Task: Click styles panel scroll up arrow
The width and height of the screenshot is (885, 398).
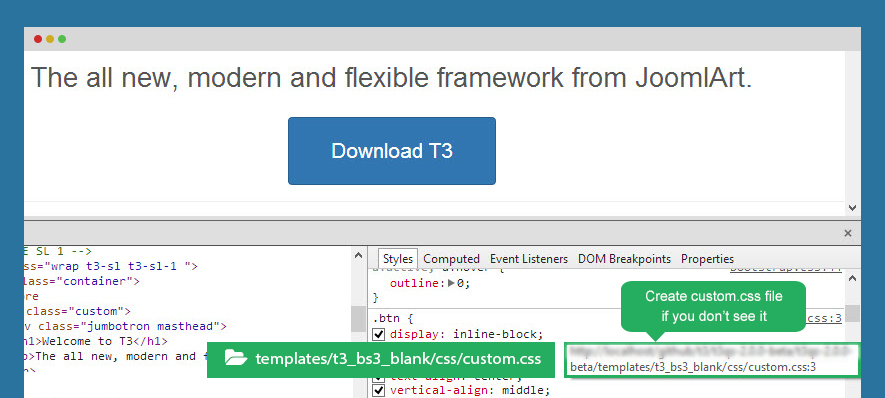Action: click(852, 278)
